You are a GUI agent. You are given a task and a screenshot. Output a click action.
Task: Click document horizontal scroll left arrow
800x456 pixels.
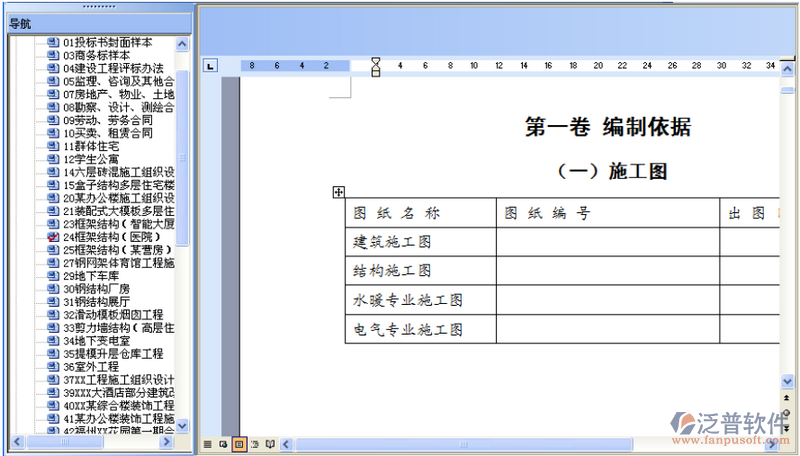[286, 444]
